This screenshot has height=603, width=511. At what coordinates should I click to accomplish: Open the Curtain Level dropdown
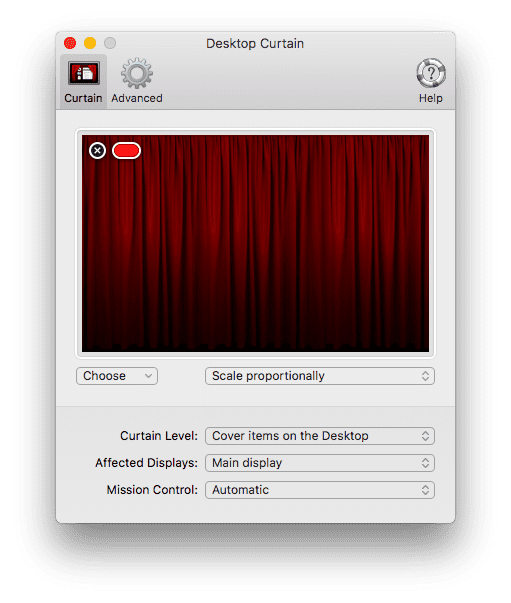320,436
